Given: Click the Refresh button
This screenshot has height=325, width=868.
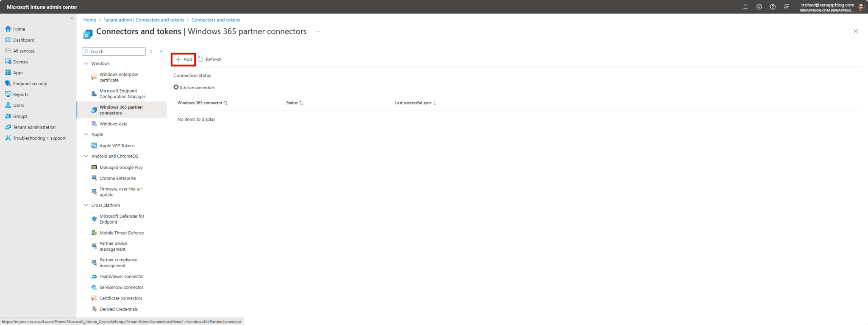Looking at the screenshot, I should pyautogui.click(x=210, y=59).
